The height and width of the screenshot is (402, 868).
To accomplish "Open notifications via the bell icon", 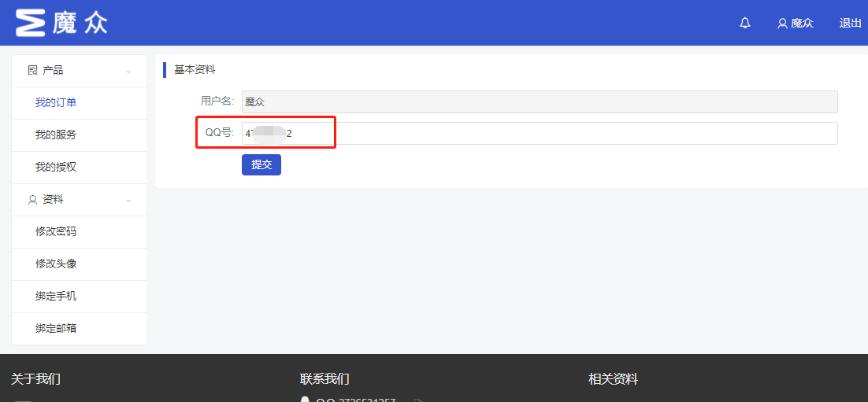I will [x=744, y=24].
